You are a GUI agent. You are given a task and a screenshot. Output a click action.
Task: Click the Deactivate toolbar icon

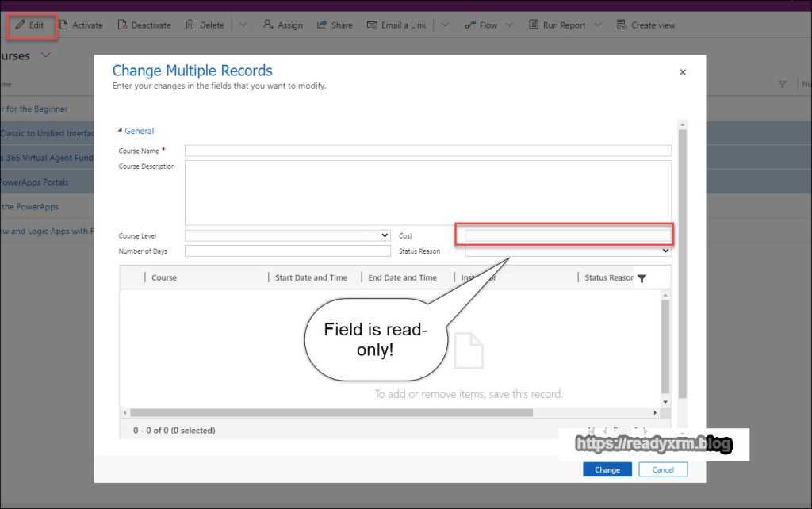[x=122, y=25]
